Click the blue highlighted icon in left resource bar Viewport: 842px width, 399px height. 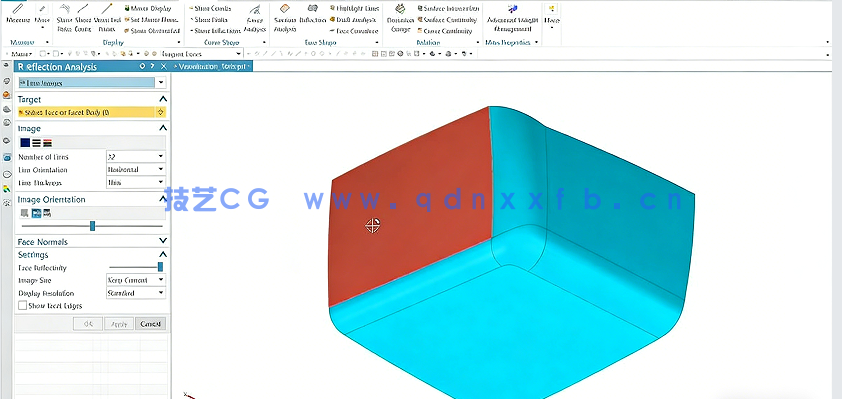[6, 158]
